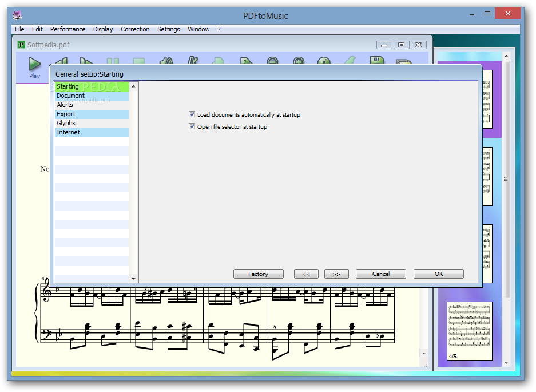Viewport: 536px width, 392px height.
Task: Click the zoom in magnifier icon
Action: (x=299, y=61)
